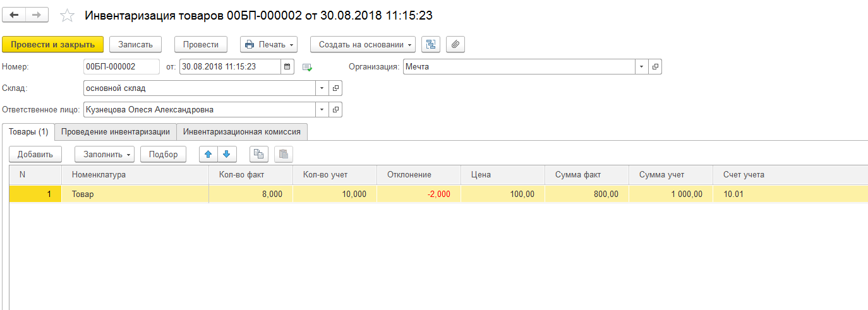Viewport: 868px width, 310px height.
Task: Click Провести и закрыть button
Action: [52, 44]
